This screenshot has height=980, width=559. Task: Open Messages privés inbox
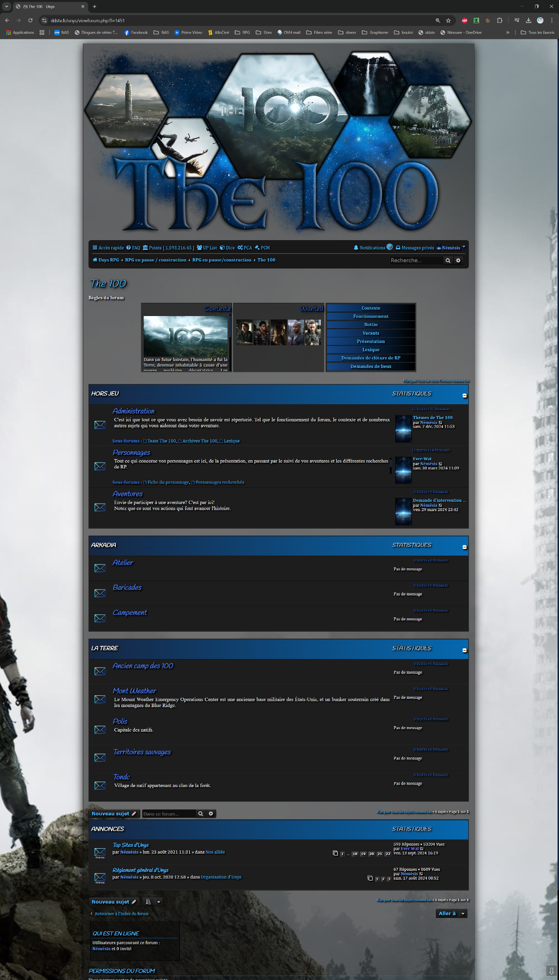pos(415,248)
